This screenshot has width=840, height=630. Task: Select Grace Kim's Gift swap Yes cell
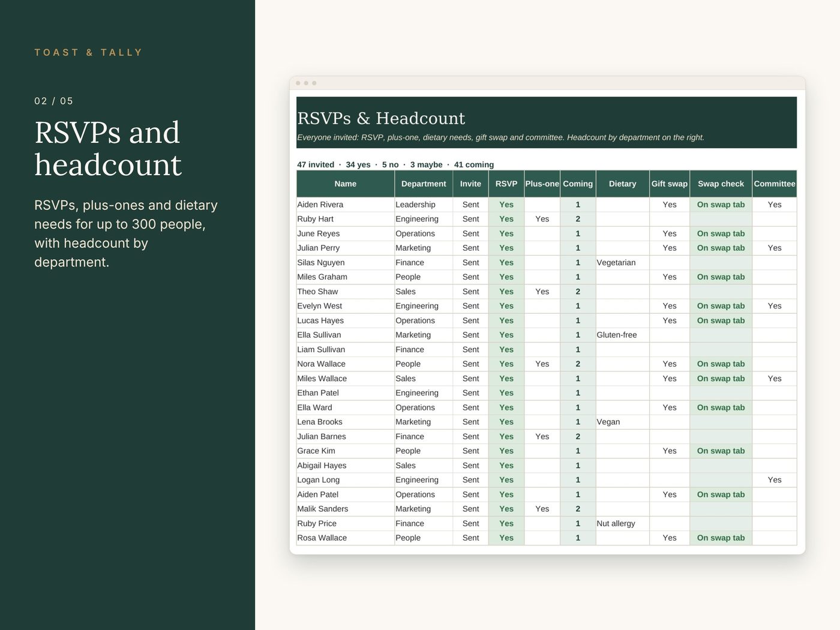pos(670,451)
